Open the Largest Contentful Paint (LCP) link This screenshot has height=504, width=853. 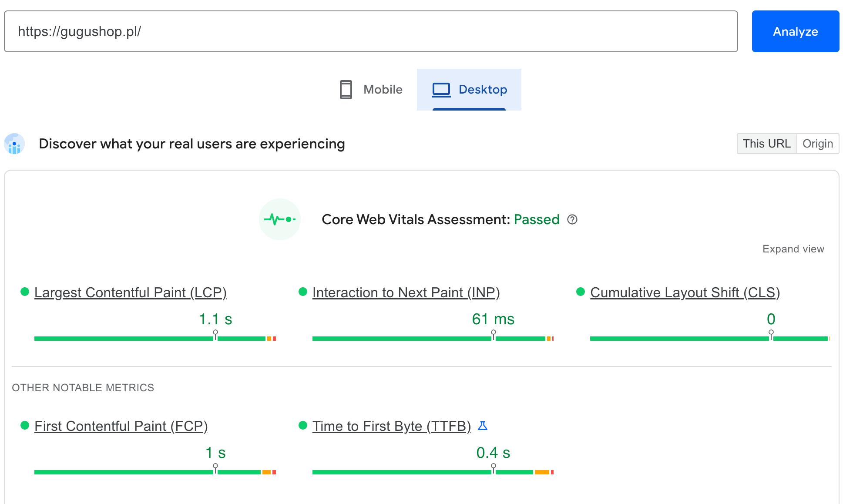pos(130,292)
